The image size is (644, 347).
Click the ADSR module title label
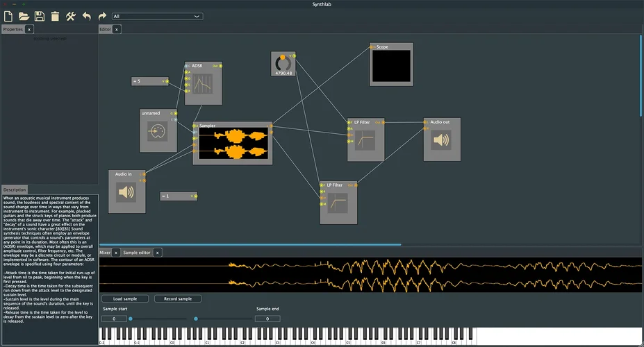pyautogui.click(x=197, y=66)
